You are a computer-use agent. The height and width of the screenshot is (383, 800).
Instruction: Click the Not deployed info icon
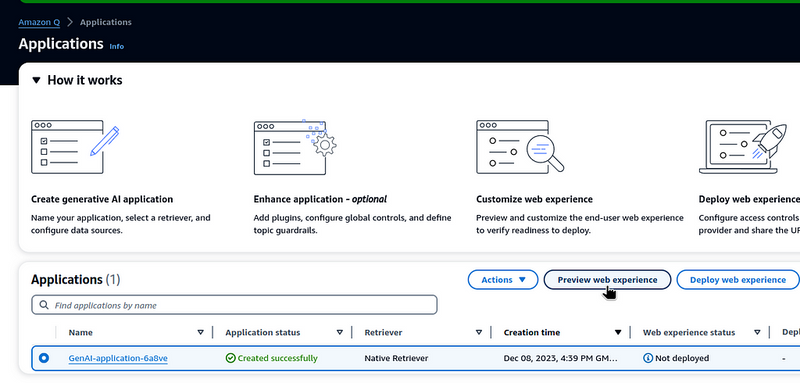(648, 358)
